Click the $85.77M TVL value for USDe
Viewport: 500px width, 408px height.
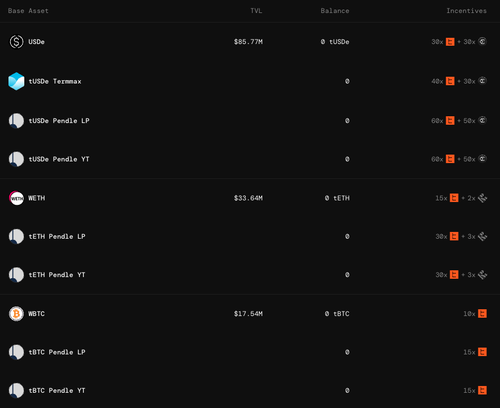(x=248, y=42)
